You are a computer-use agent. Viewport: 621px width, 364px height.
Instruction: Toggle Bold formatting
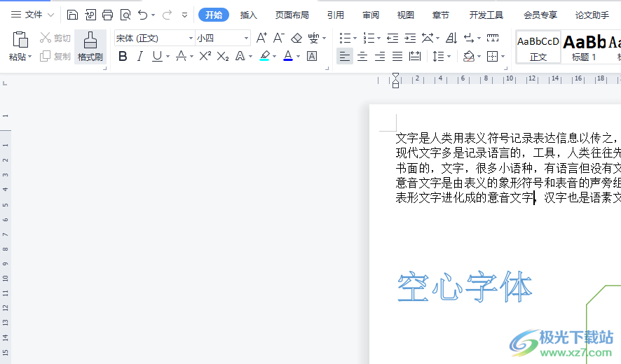[x=123, y=56]
